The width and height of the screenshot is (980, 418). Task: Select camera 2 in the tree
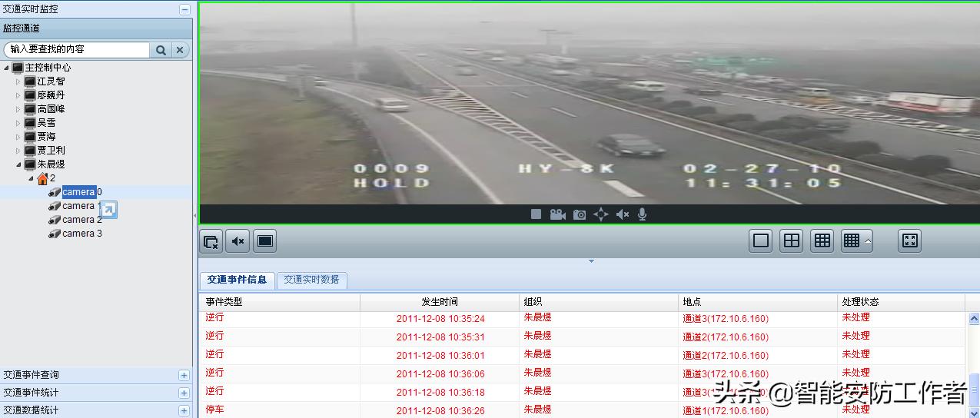(81, 220)
